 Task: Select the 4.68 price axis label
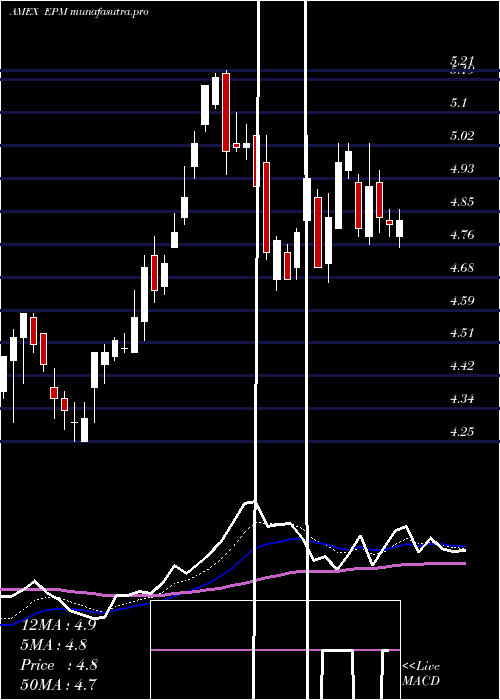pyautogui.click(x=462, y=268)
